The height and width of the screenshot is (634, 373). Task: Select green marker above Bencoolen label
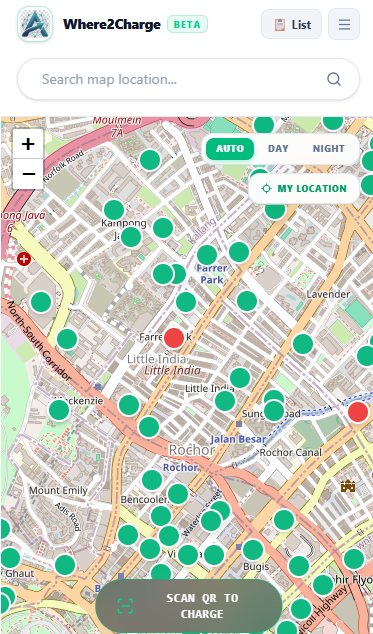pos(152,480)
